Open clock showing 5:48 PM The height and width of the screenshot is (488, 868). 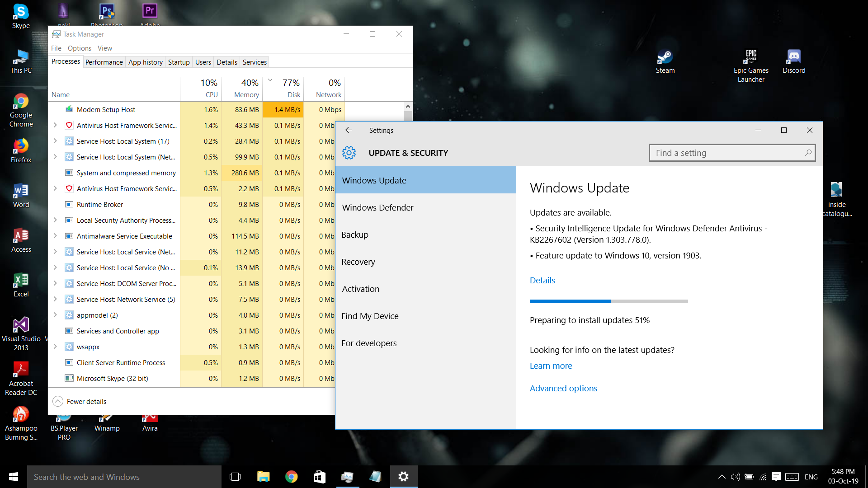pyautogui.click(x=843, y=477)
